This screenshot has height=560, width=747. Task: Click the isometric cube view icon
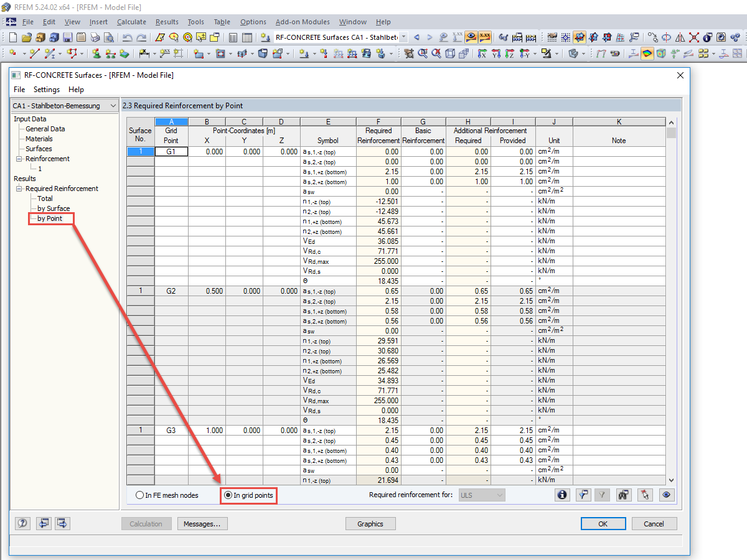point(449,54)
